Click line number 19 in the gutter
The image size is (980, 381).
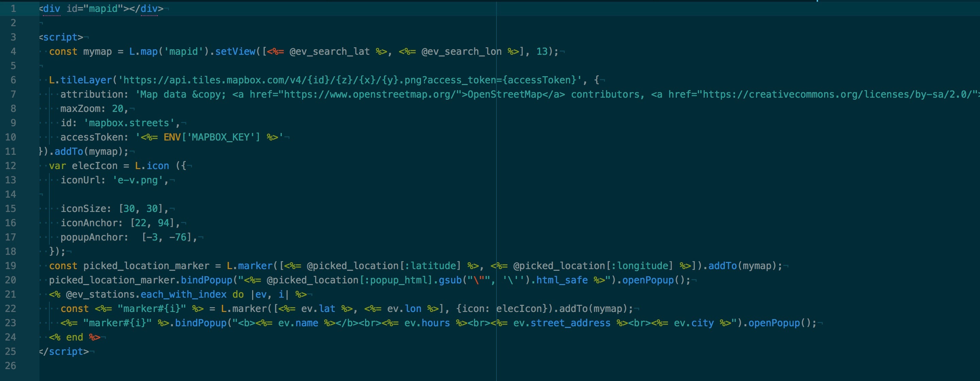point(10,266)
